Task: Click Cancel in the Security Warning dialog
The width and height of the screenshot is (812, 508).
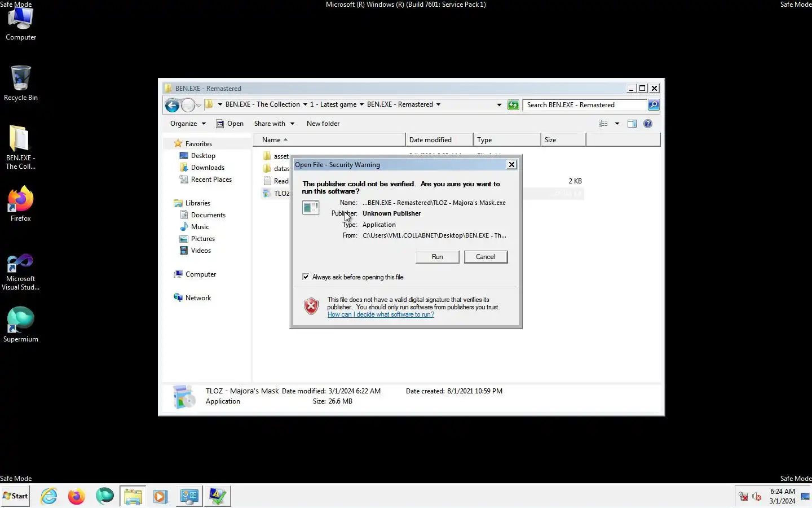Action: pos(486,257)
